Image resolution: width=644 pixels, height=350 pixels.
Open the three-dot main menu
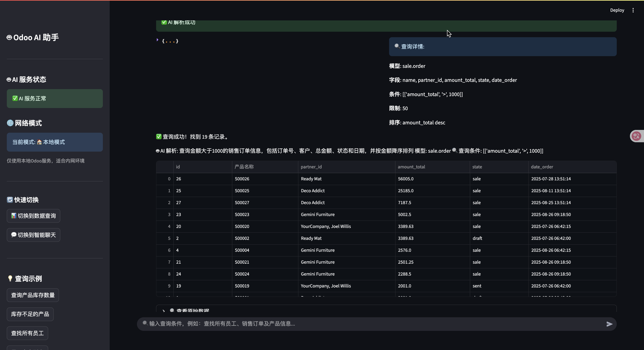tap(633, 10)
